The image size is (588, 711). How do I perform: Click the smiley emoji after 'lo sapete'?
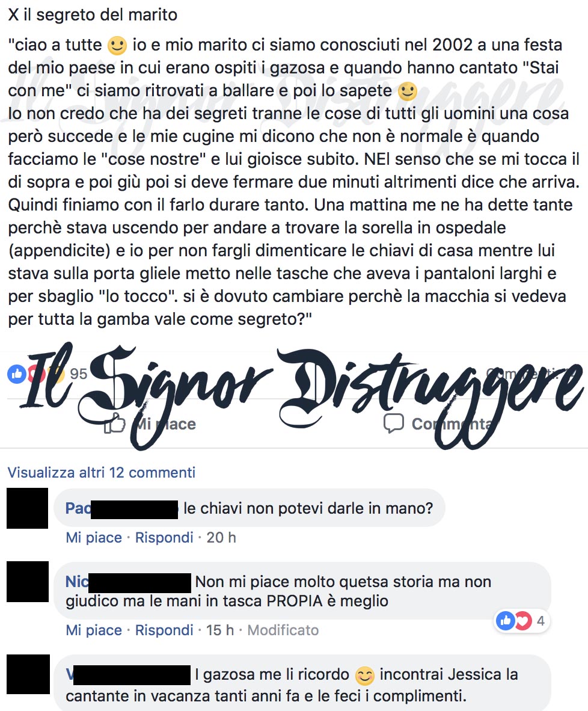[x=407, y=91]
